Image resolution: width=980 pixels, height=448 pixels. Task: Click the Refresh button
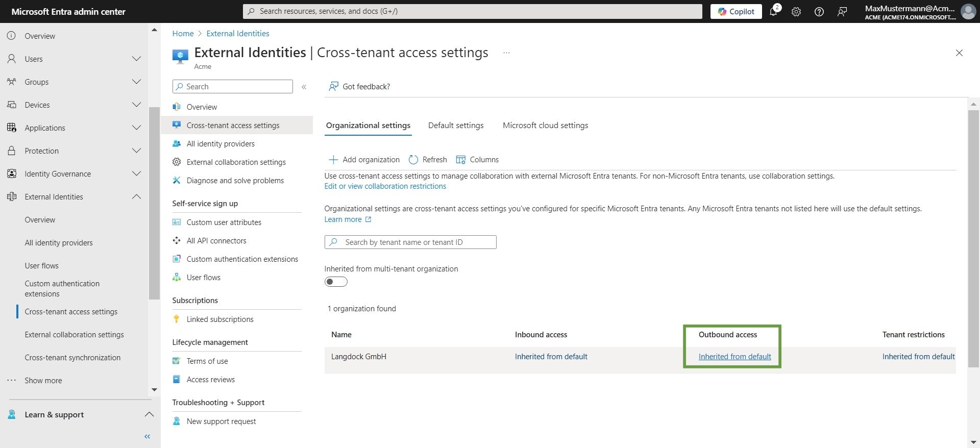(x=428, y=160)
